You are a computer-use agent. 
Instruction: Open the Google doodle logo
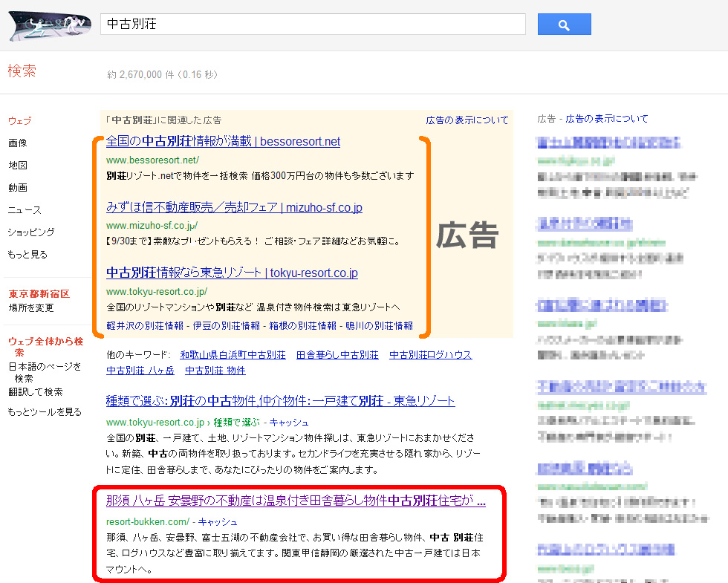click(51, 26)
